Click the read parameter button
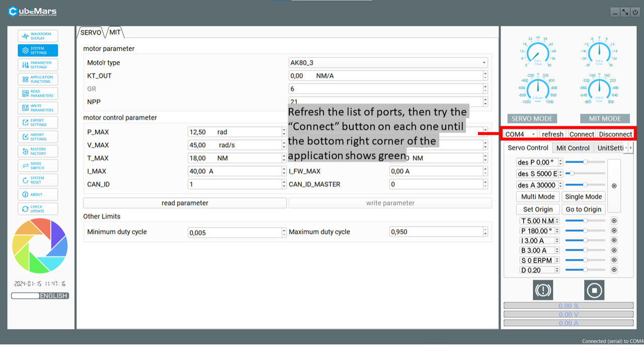This screenshot has width=644, height=362. (185, 203)
